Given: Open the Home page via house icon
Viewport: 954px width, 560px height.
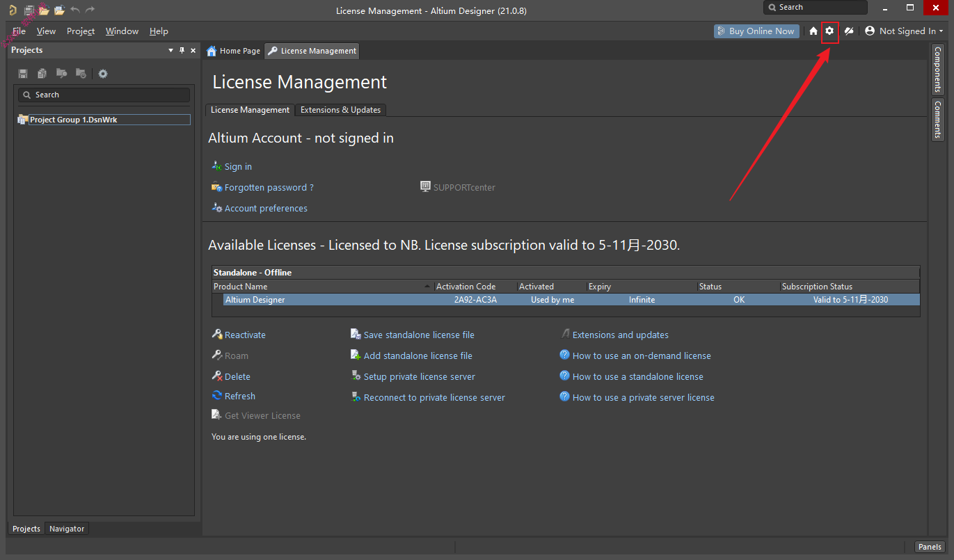Looking at the screenshot, I should pyautogui.click(x=813, y=31).
